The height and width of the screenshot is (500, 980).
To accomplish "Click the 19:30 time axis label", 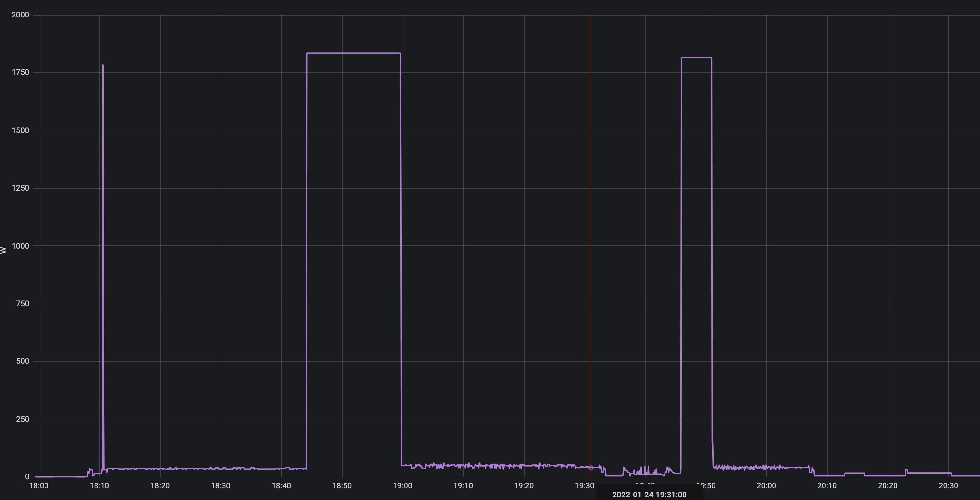I will click(x=584, y=486).
